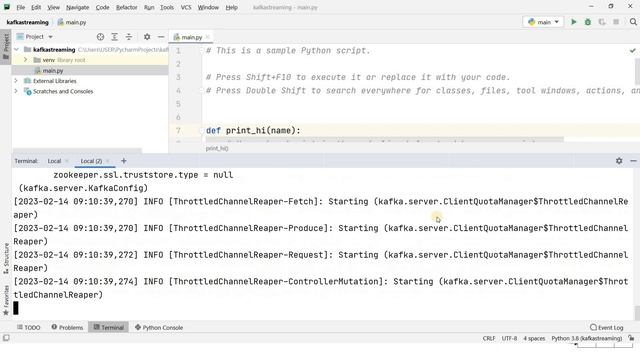The height and width of the screenshot is (360, 640).
Task: Expand External Libraries node
Action: [x=16, y=81]
